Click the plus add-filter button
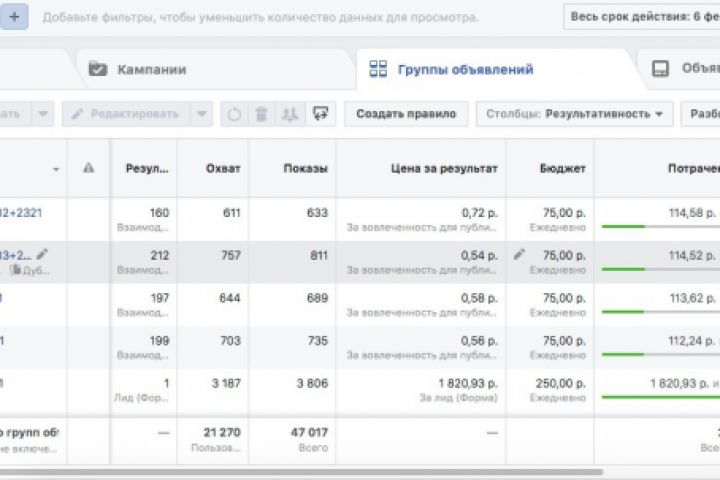This screenshot has width=720, height=480. pyautogui.click(x=14, y=17)
